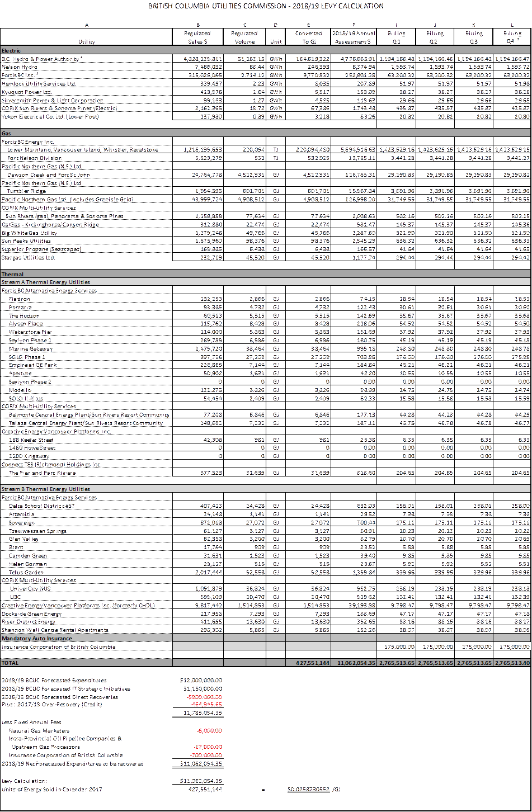This screenshot has width=532, height=812.
Task: Click the $0.0258730552 per GJ rate
Action: tap(308, 789)
